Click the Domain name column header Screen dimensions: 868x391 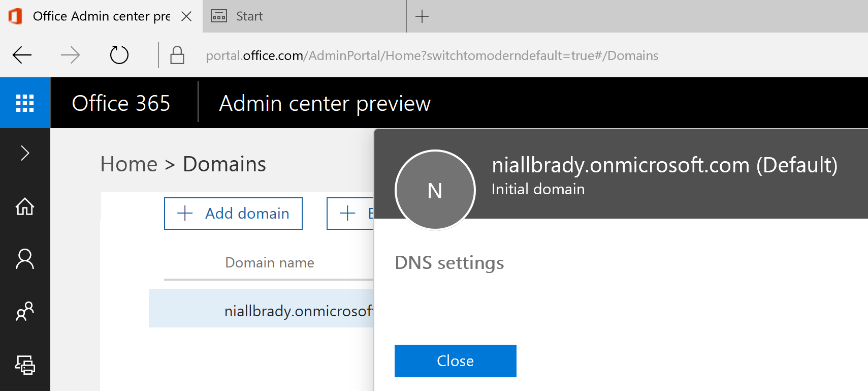tap(270, 262)
